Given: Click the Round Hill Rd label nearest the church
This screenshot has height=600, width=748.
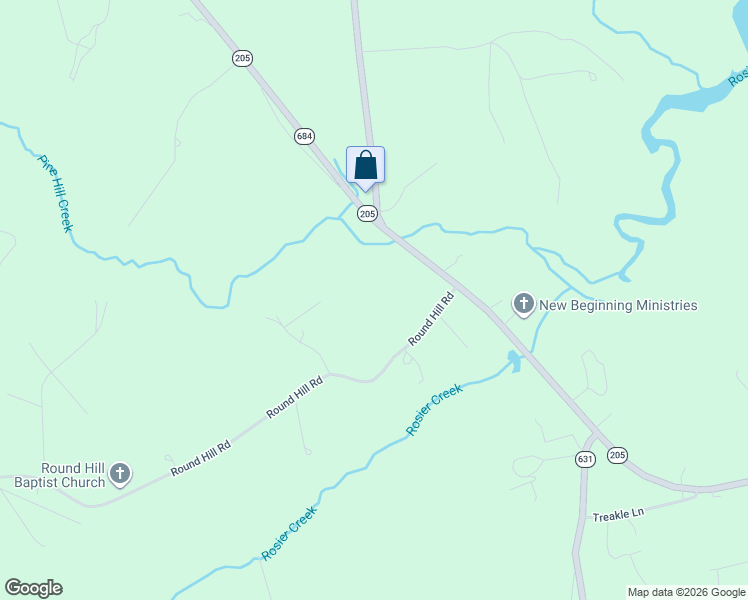Looking at the screenshot, I should coord(201,458).
